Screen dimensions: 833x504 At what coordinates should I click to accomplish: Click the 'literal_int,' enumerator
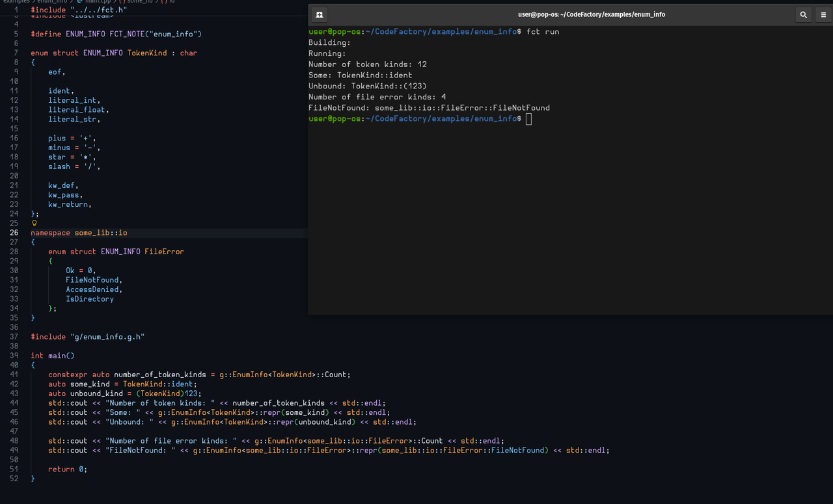74,100
